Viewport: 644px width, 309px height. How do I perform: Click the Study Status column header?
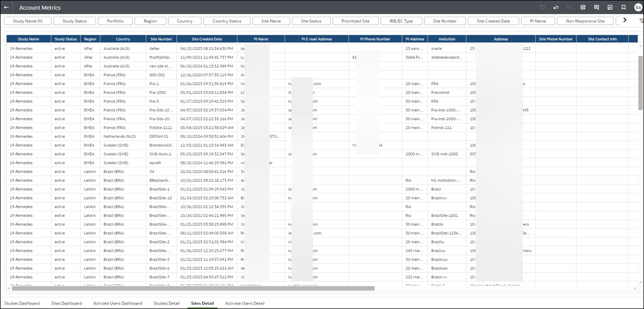[x=66, y=39]
